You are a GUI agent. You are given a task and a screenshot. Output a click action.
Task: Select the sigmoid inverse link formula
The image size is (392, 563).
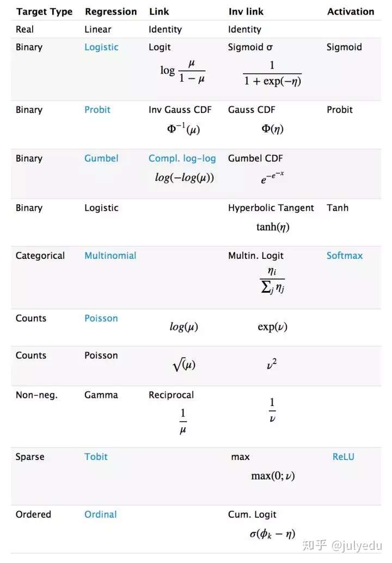pos(272,74)
